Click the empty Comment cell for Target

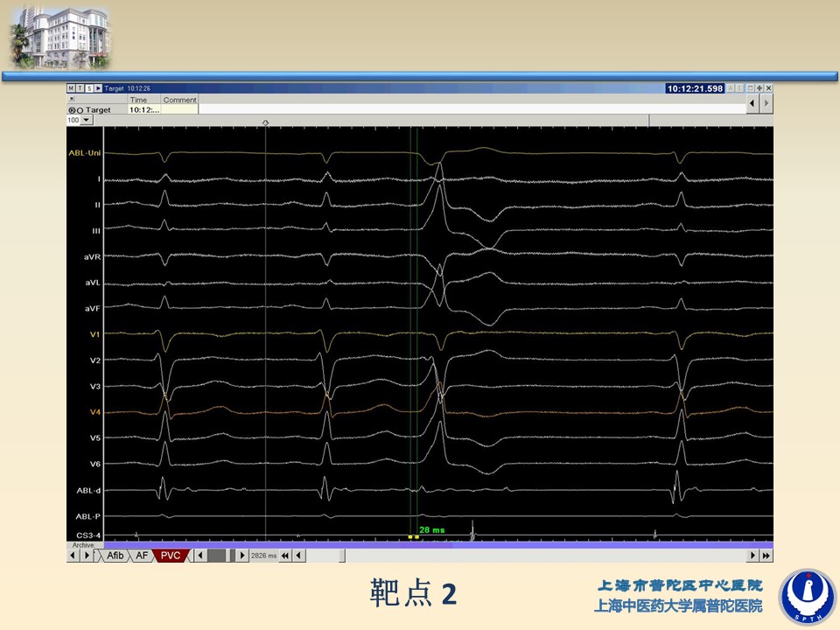pos(180,109)
